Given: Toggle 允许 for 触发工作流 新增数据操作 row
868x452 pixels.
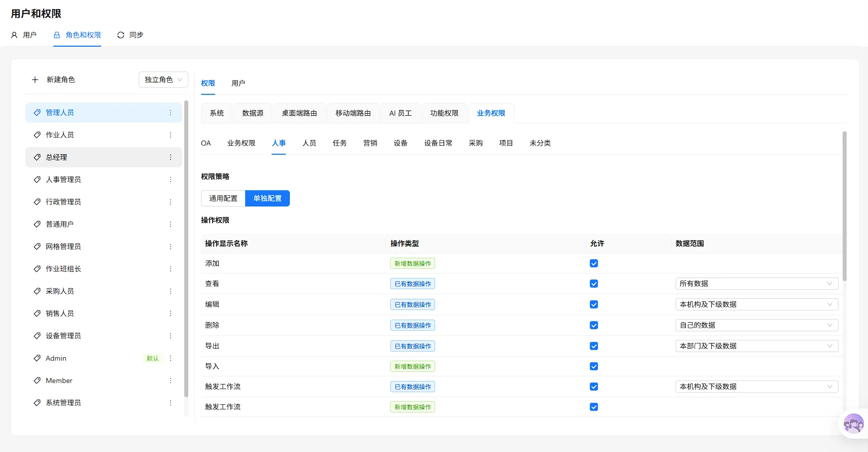Looking at the screenshot, I should point(594,407).
